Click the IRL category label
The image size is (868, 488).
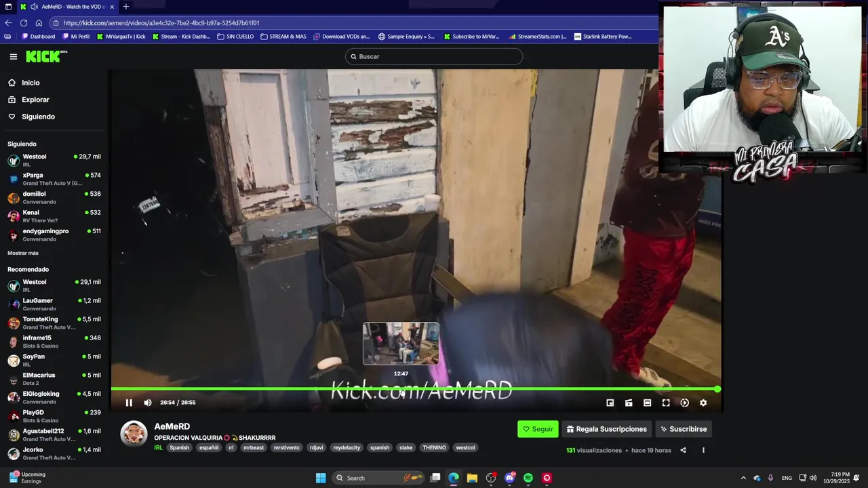coord(158,448)
